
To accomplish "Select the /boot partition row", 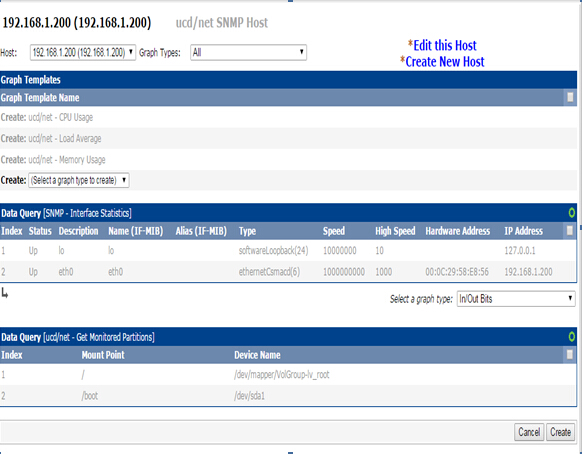I will [288, 396].
